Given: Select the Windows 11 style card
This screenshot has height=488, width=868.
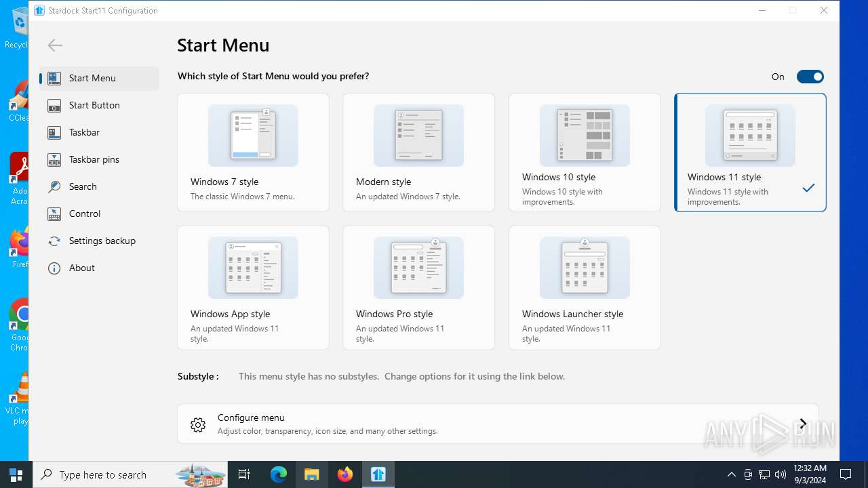Looking at the screenshot, I should pos(750,152).
